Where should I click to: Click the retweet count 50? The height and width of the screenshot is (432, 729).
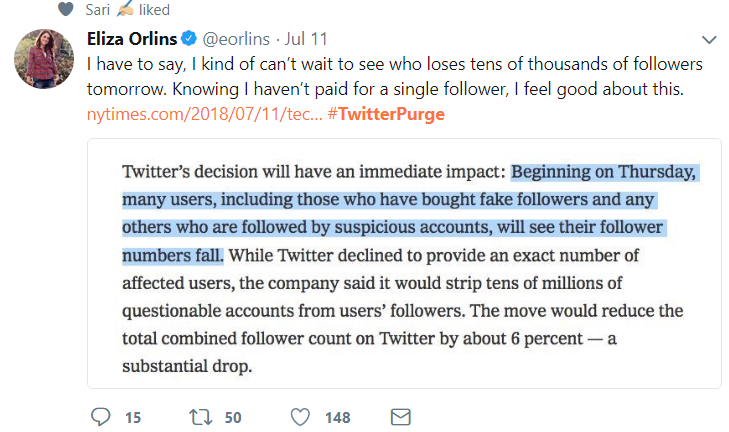tap(232, 417)
